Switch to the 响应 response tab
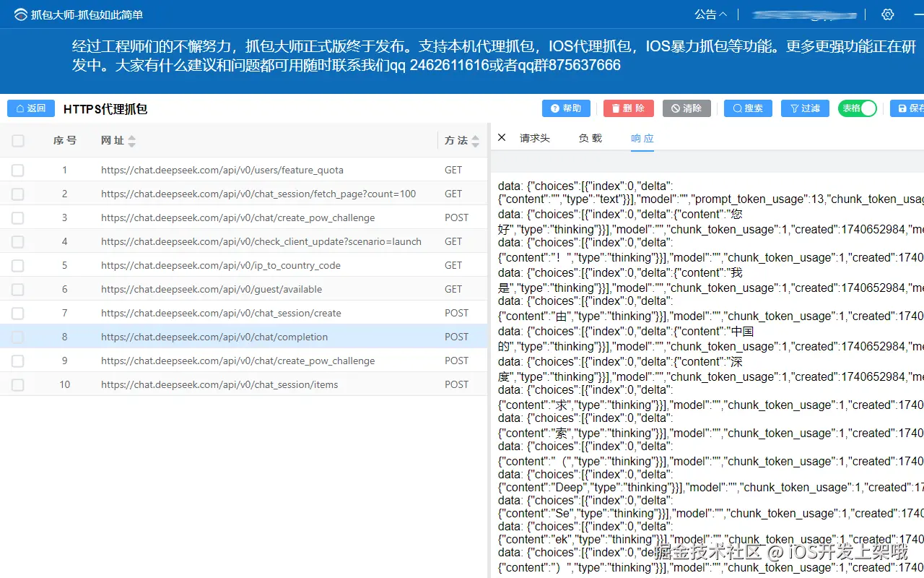 pyautogui.click(x=642, y=138)
